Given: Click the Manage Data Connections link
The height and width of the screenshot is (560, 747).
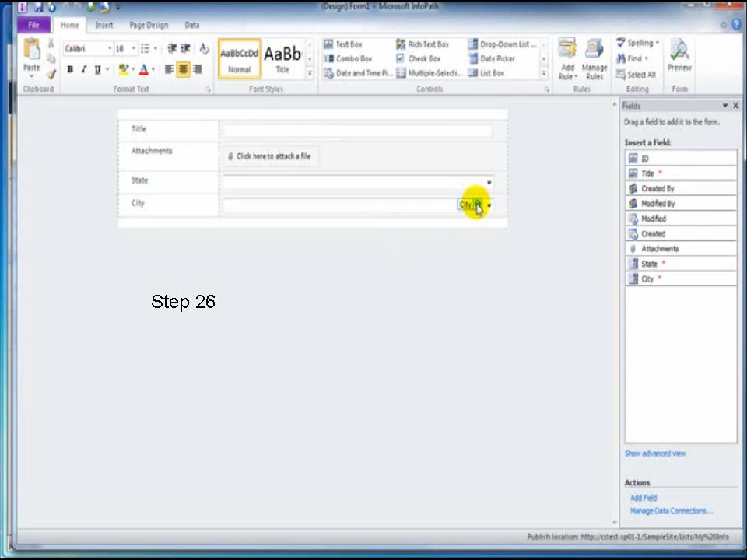Looking at the screenshot, I should coord(670,510).
